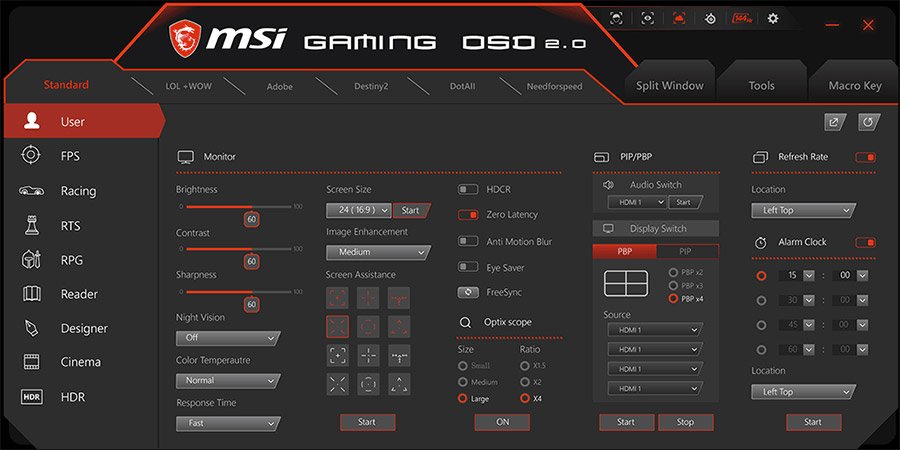Select the Racing car icon in sidebar
Screen dimensions: 900x450
[31, 191]
